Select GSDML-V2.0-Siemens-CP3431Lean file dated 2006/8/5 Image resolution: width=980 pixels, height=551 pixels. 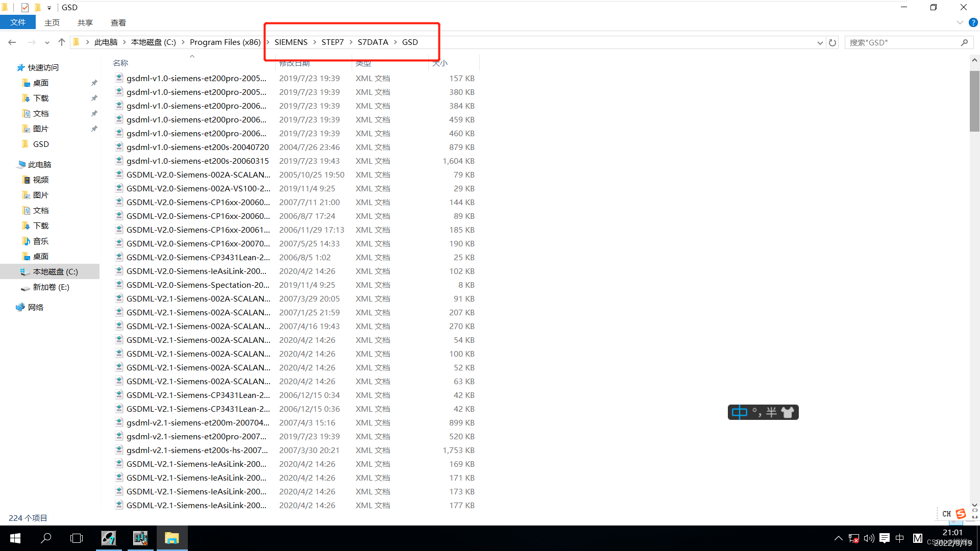click(x=198, y=258)
